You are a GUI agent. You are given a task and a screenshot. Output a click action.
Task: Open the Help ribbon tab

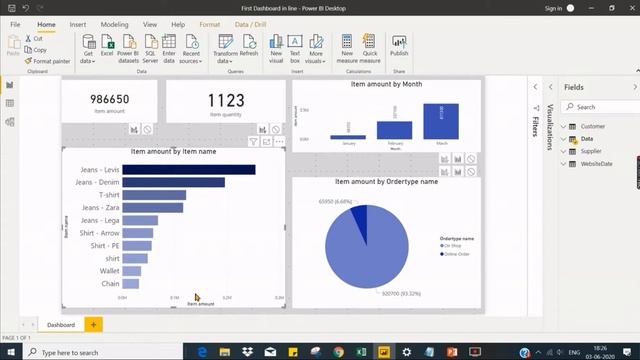[178, 24]
